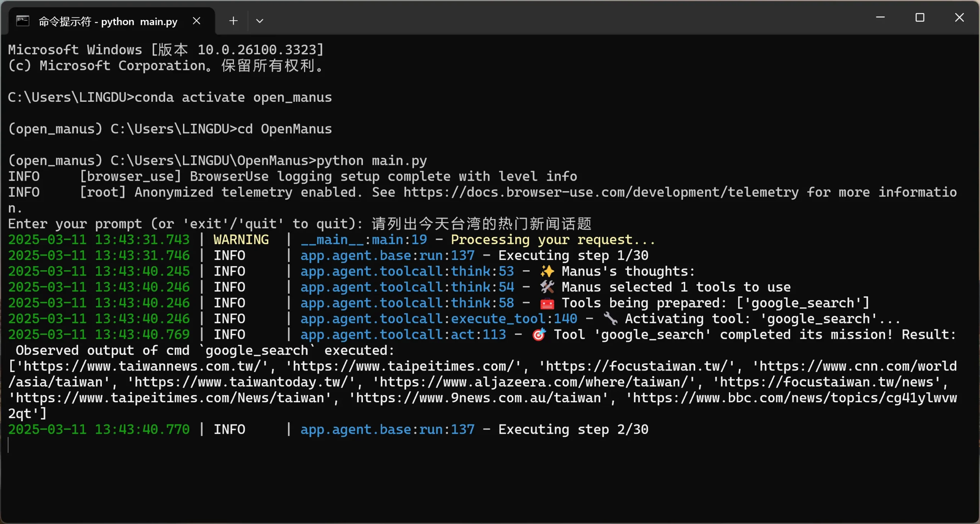Click the wrench emoji before Activating tool

pyautogui.click(x=610, y=319)
